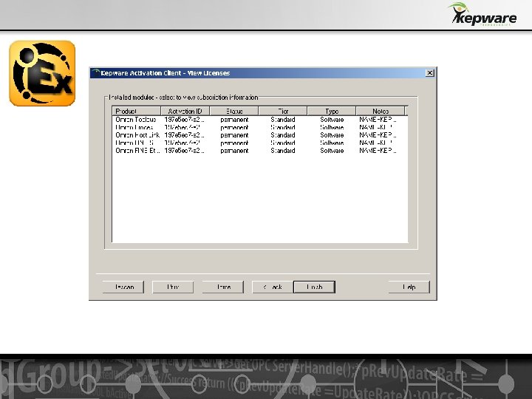Click the button left of Print

(x=123, y=287)
